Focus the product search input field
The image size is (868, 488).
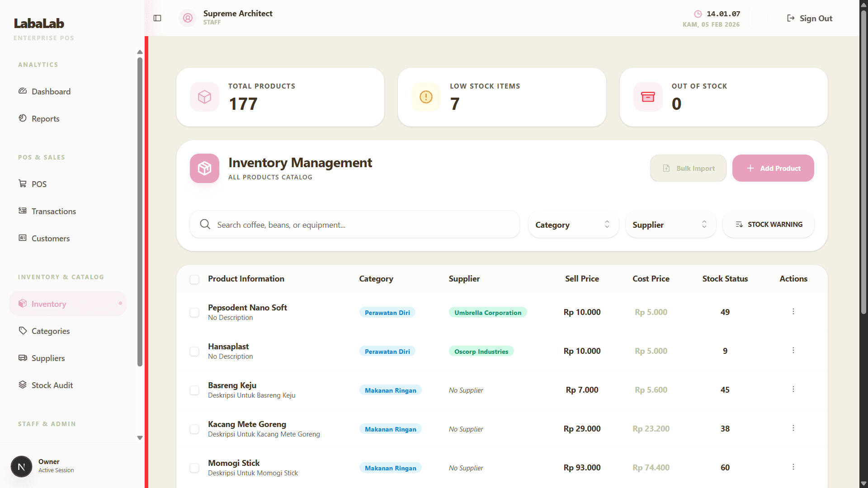pyautogui.click(x=355, y=225)
